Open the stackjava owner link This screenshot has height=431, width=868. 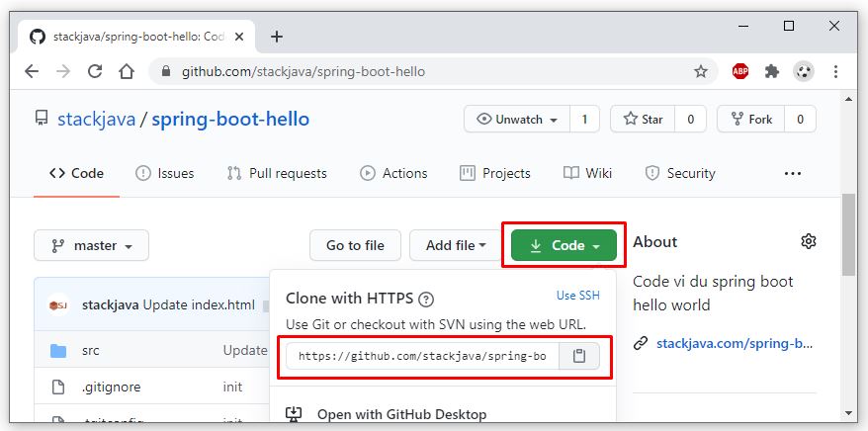pyautogui.click(x=96, y=120)
